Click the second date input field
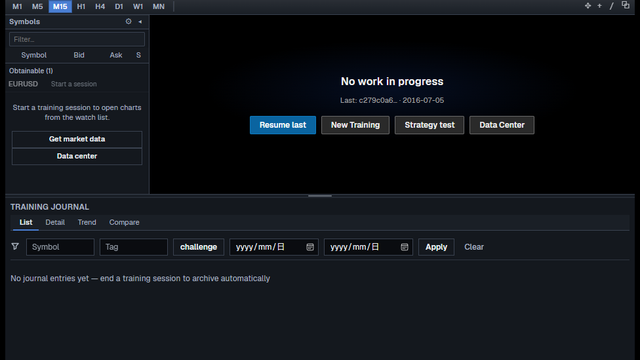640x360 pixels. (368, 247)
